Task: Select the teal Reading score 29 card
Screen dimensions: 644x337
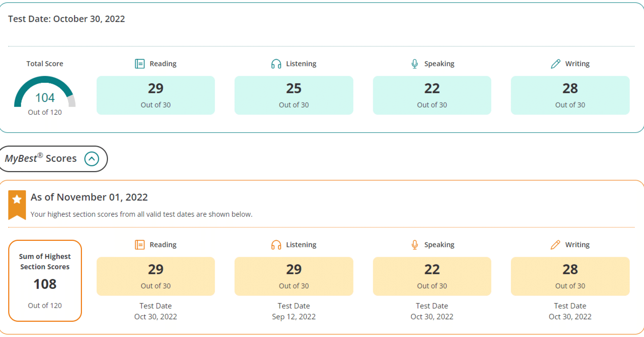Action: (x=156, y=95)
